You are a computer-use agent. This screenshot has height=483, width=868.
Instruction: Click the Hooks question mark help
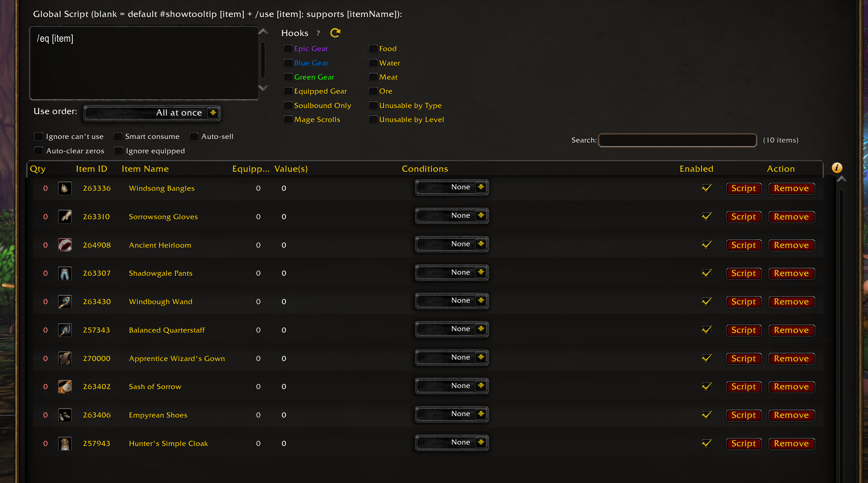[x=318, y=33]
